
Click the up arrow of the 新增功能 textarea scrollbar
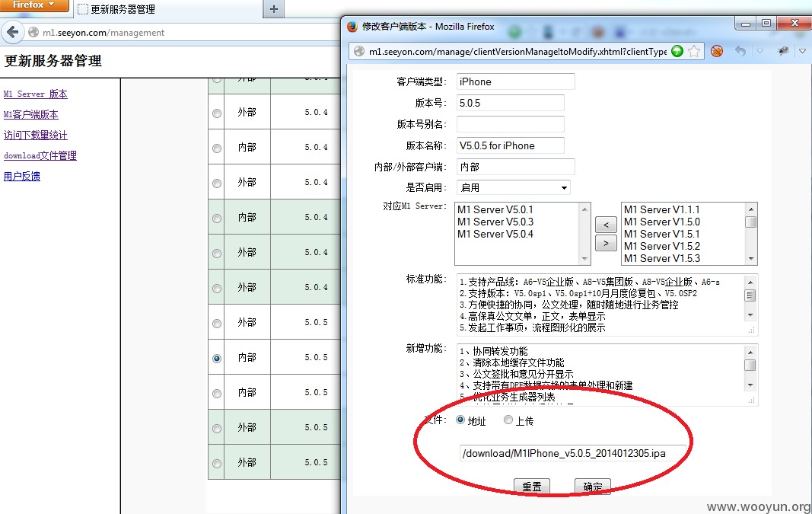coord(750,352)
